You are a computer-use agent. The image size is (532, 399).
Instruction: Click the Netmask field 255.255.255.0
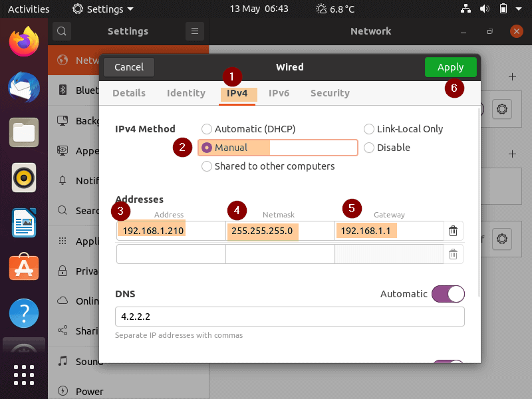click(280, 231)
